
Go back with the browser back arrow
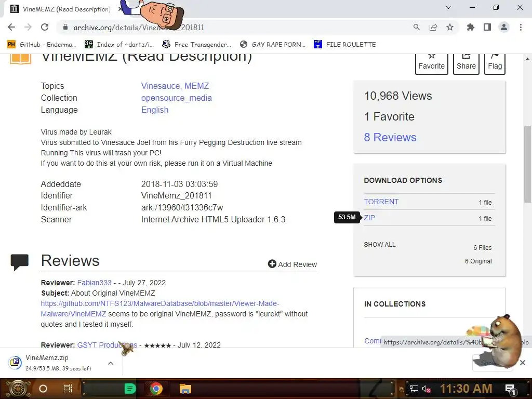pos(11,27)
